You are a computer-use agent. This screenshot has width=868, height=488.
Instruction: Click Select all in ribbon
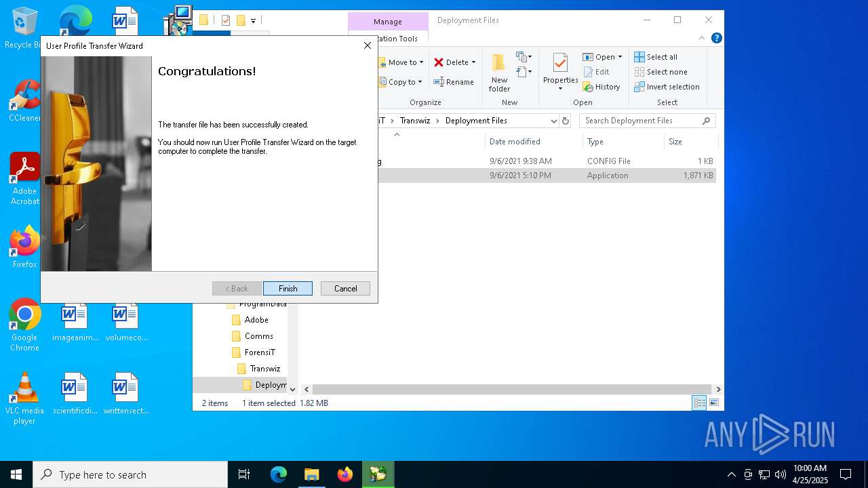click(656, 57)
